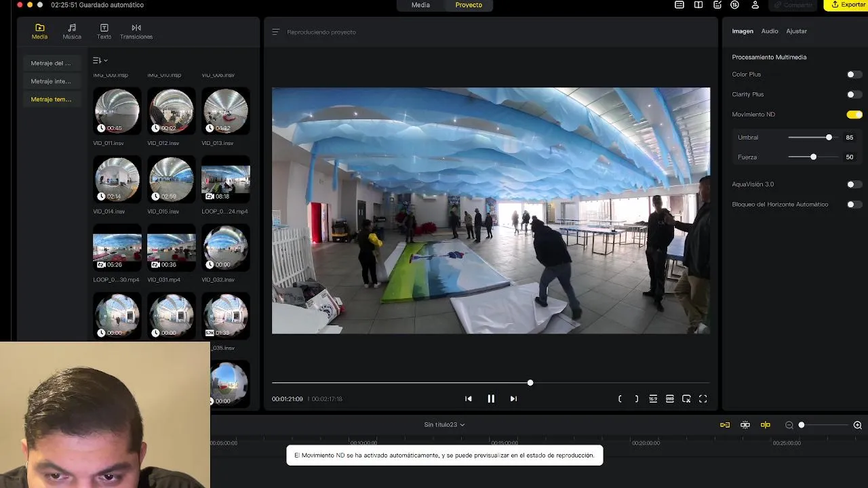Adjust the Fuerza slider
Image resolution: width=868 pixels, height=488 pixels.
[x=813, y=157]
